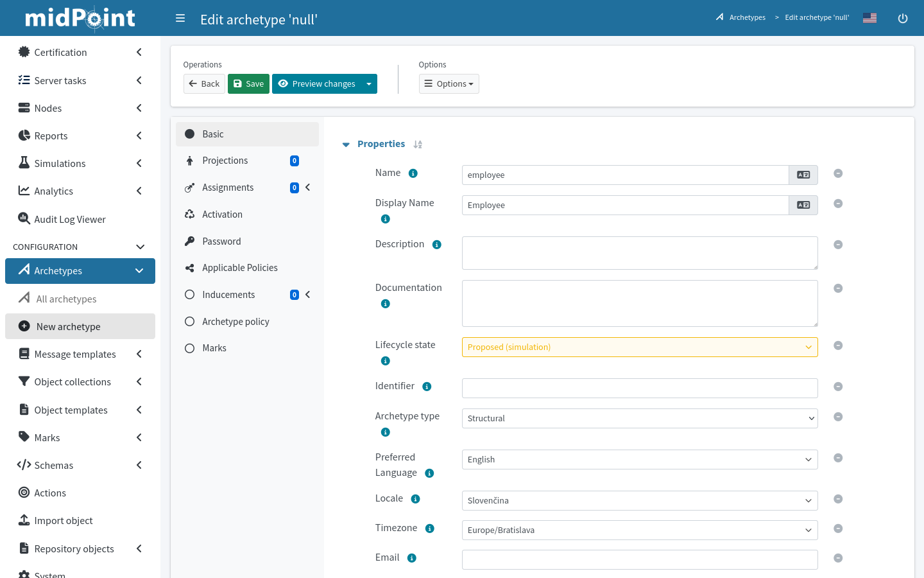Click the logout power icon

(x=902, y=19)
